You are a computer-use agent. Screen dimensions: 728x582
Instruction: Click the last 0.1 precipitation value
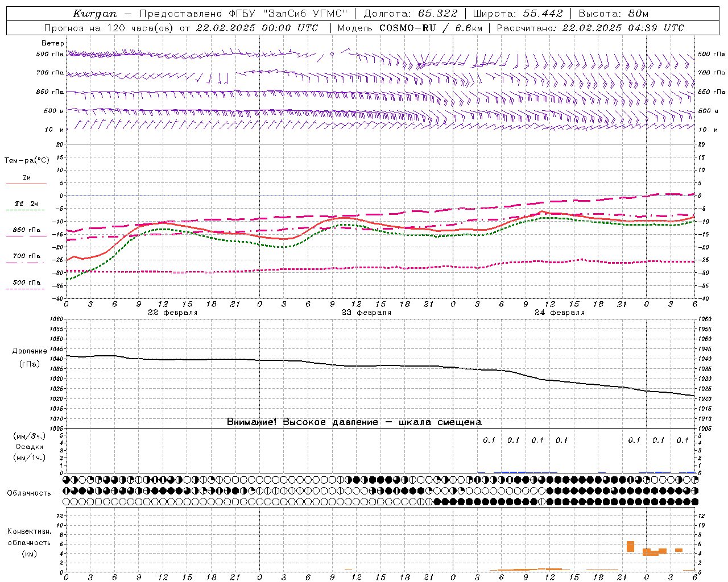[x=682, y=440]
